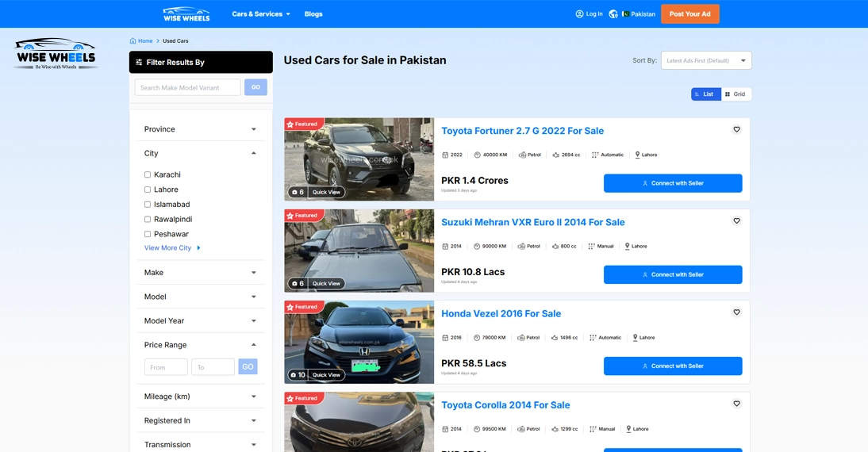Open the Sort By dropdown
This screenshot has height=452, width=868.
[x=706, y=60]
